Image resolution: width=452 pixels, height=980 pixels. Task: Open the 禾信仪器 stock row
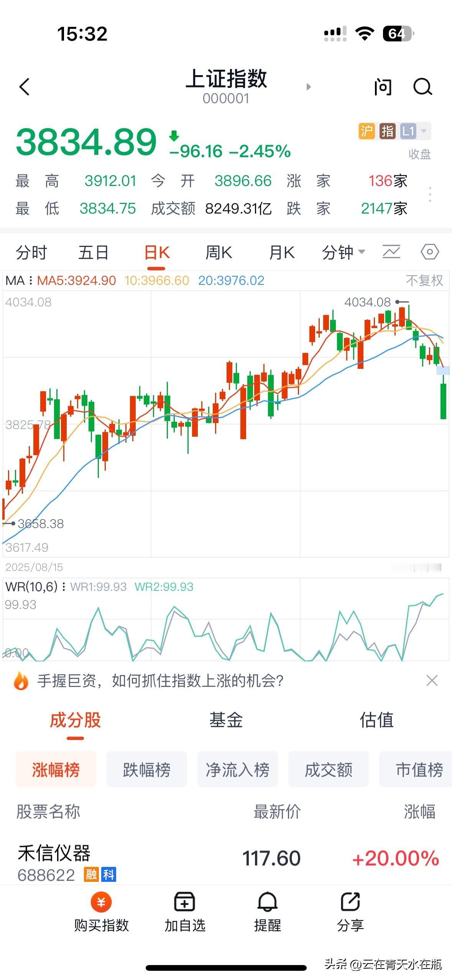click(x=226, y=859)
